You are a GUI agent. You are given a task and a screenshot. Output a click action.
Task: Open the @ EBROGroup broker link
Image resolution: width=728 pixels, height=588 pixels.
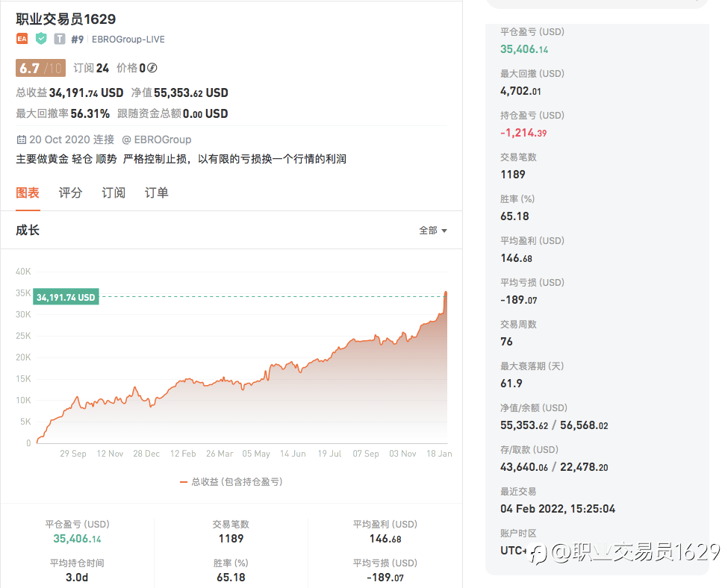(157, 140)
